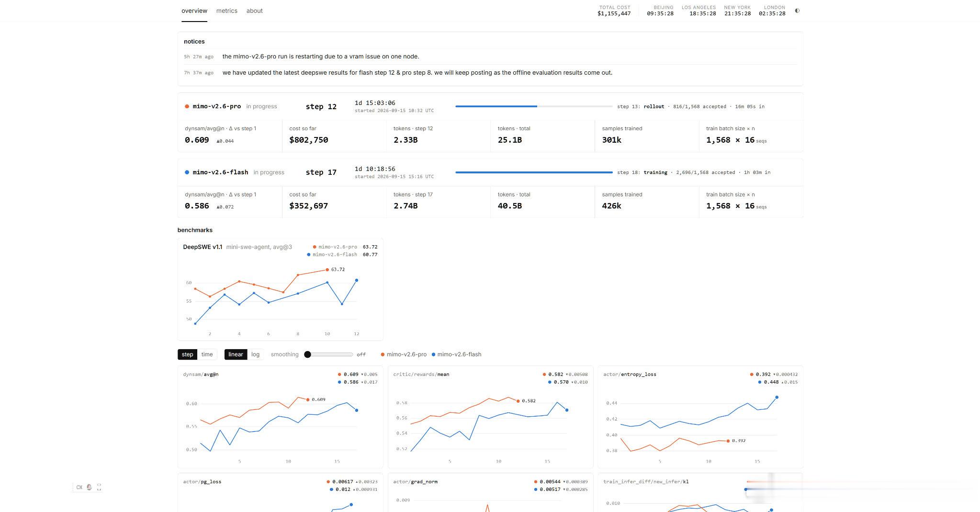Select the linear scale option
This screenshot has width=980, height=512.
[x=236, y=354]
